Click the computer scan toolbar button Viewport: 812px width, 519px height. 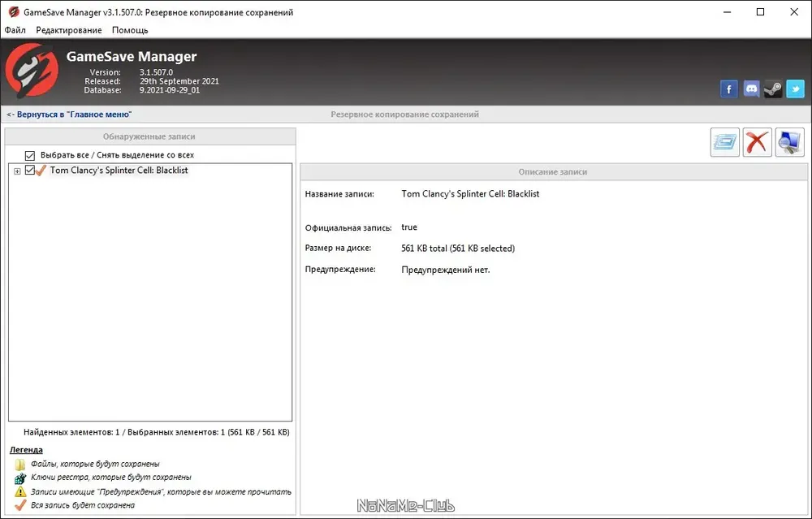pyautogui.click(x=790, y=142)
